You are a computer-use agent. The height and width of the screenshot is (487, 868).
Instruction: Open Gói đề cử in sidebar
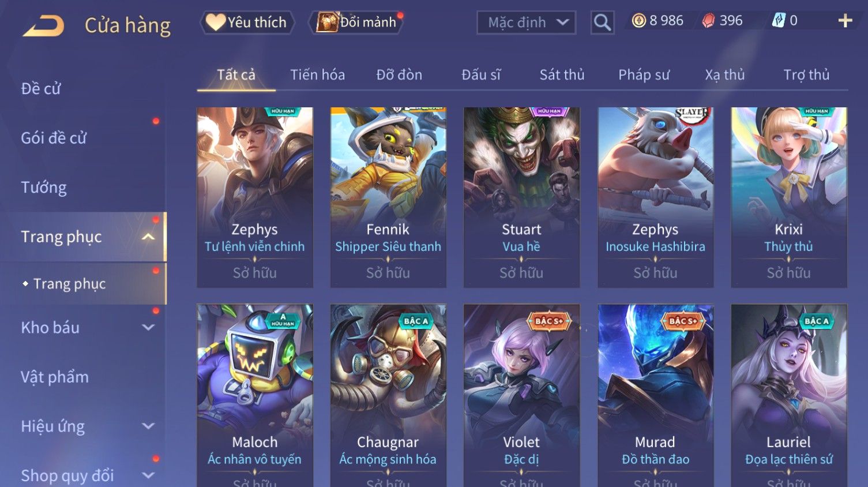[x=54, y=138]
